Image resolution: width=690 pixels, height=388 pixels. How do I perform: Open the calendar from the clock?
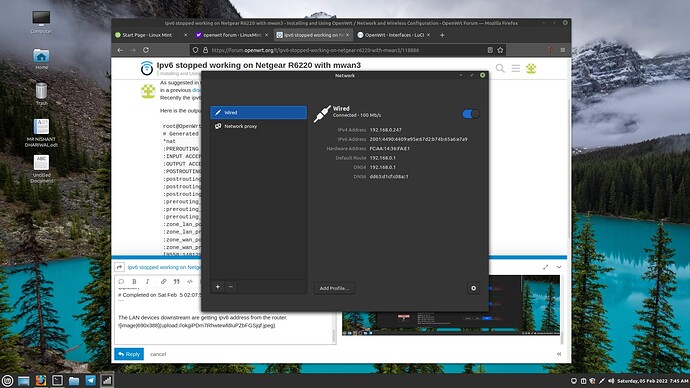[653, 381]
